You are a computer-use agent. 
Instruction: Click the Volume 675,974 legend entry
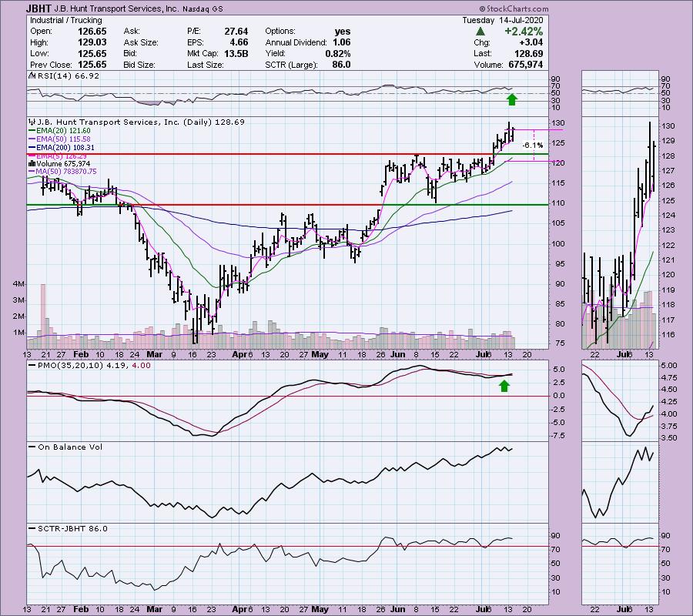(59, 164)
